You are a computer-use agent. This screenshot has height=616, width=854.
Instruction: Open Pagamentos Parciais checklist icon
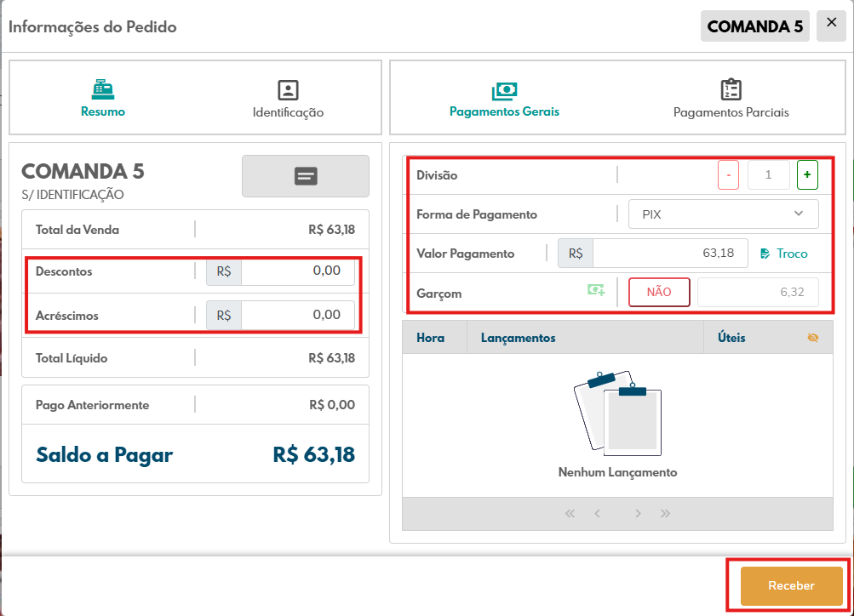pos(731,90)
